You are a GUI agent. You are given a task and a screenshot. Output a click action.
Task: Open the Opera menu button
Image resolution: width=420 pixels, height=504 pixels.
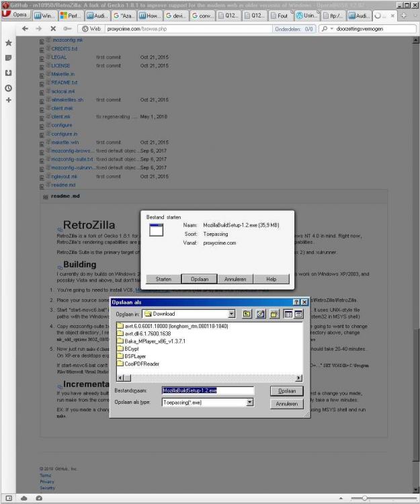click(15, 15)
